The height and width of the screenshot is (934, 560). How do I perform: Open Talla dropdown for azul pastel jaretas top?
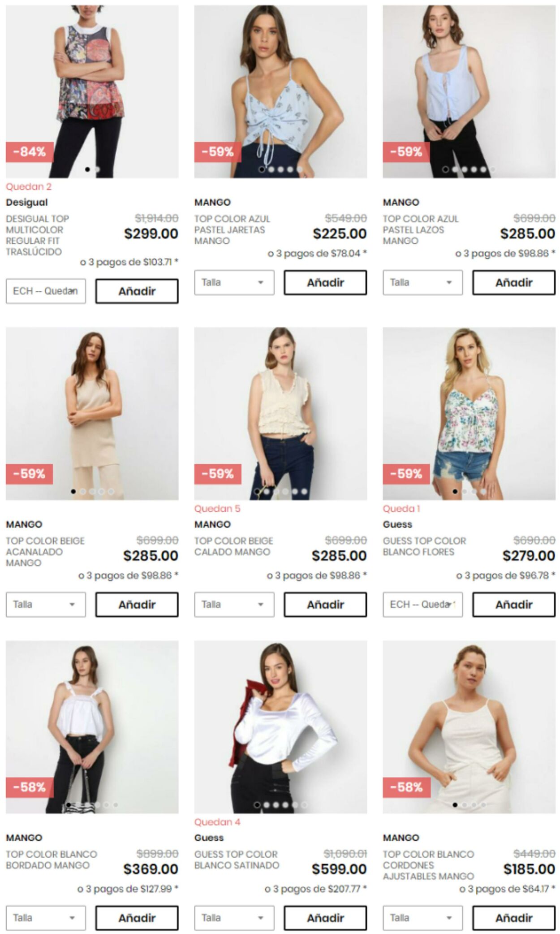point(234,282)
